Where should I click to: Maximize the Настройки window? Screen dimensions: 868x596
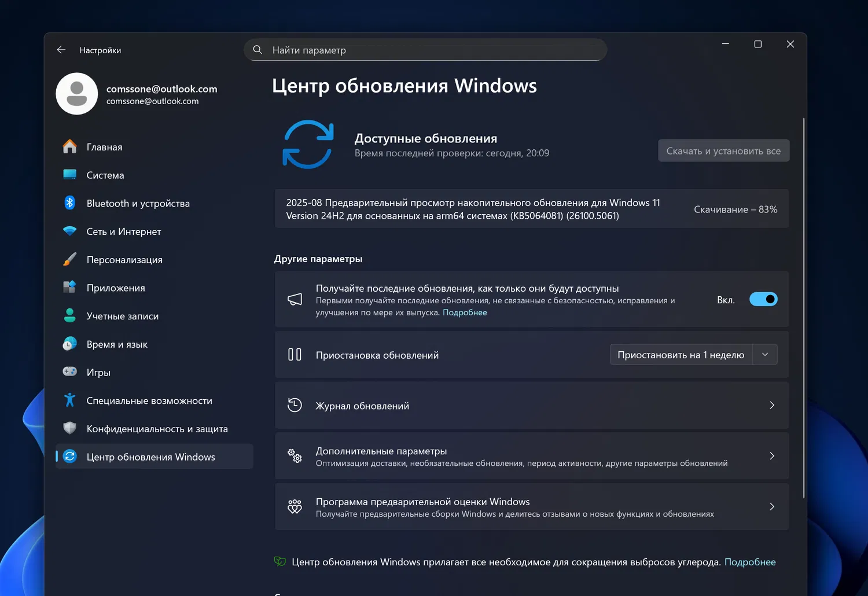point(758,44)
